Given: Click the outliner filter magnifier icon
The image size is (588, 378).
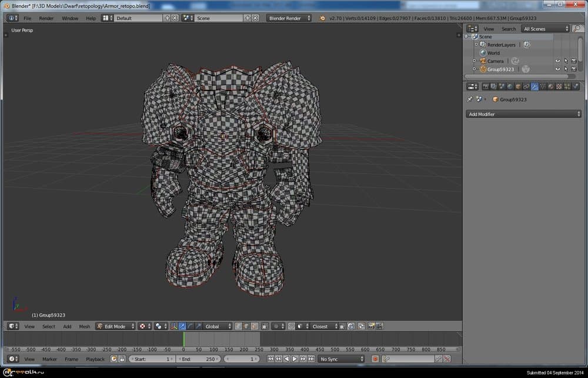Looking at the screenshot, I should pos(577,28).
